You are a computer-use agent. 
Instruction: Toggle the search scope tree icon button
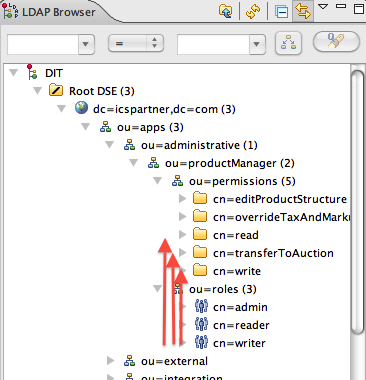tap(288, 43)
